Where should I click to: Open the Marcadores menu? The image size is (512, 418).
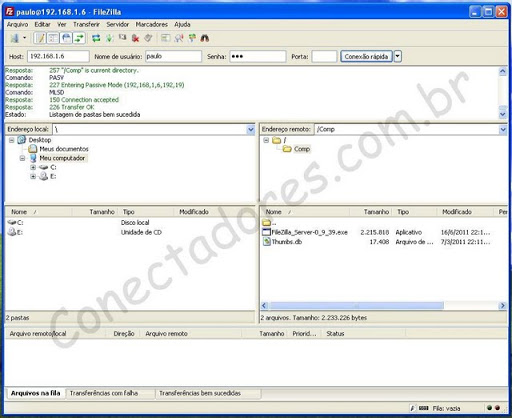coord(152,24)
